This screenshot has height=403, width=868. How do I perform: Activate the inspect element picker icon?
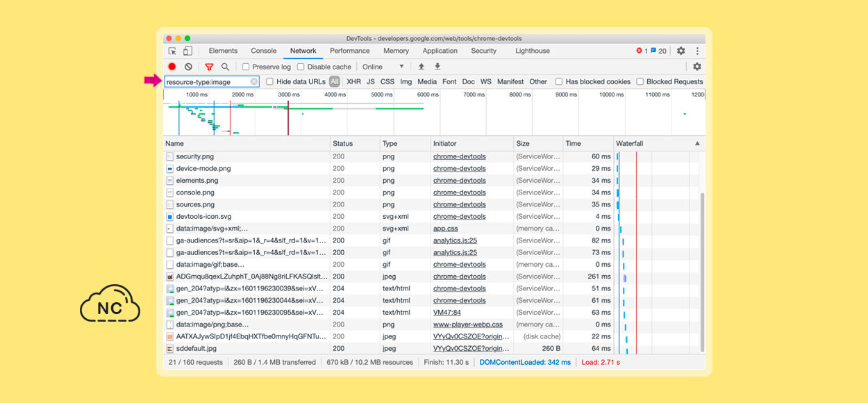[172, 51]
